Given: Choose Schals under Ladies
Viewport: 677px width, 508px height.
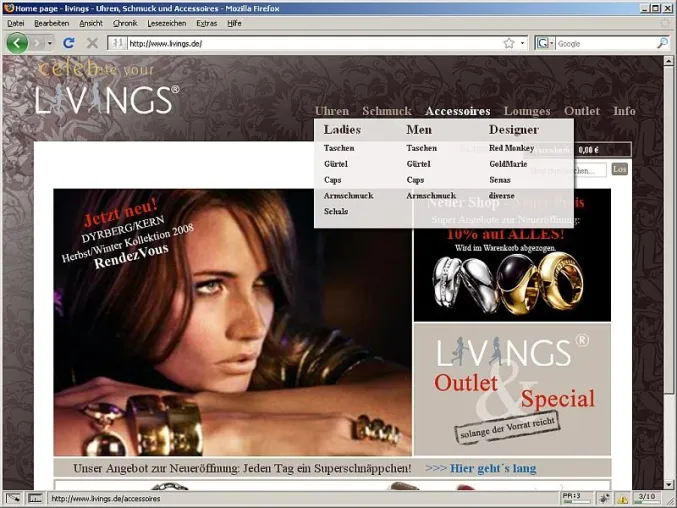Looking at the screenshot, I should (336, 211).
